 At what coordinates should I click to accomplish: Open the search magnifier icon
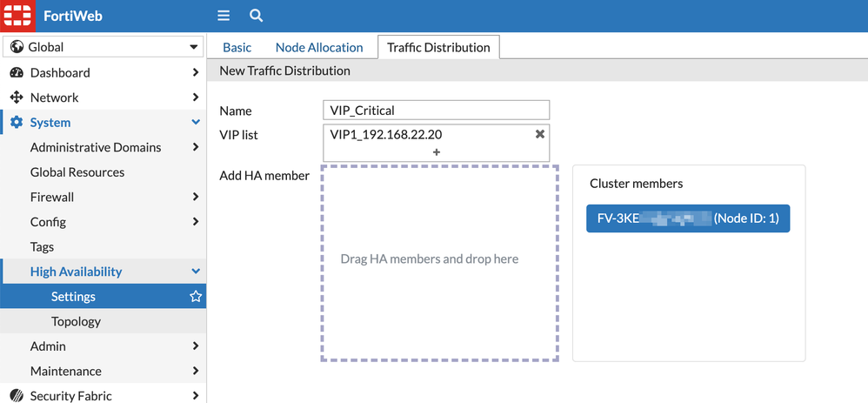pos(256,16)
